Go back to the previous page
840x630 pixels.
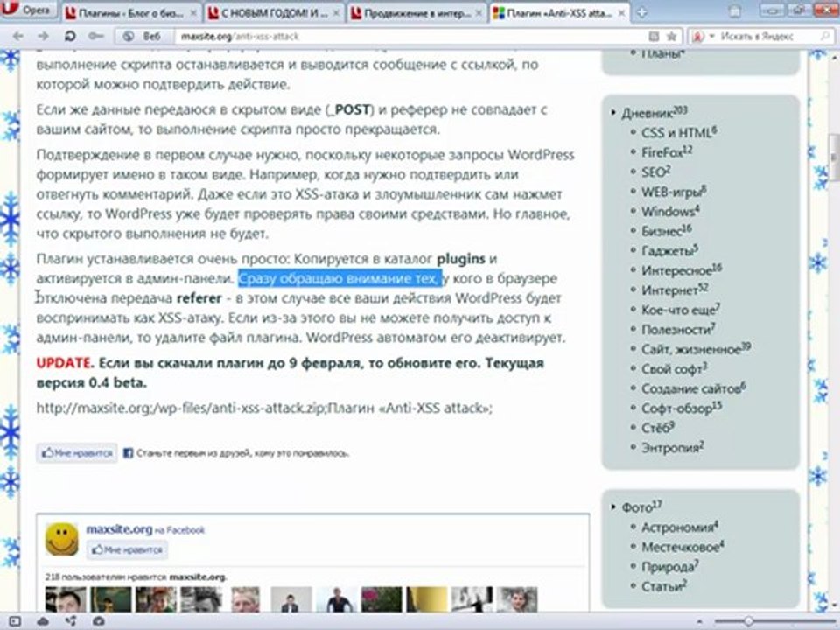pyautogui.click(x=18, y=37)
